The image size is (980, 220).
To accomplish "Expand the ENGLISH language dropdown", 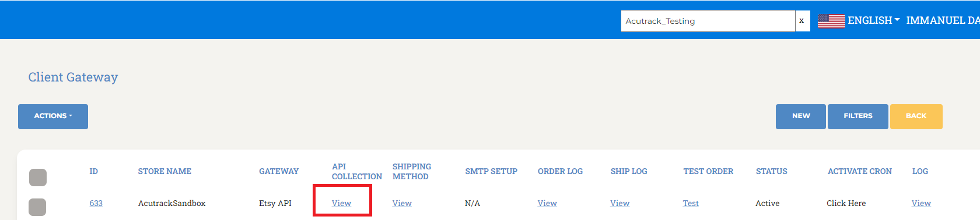I will (873, 20).
